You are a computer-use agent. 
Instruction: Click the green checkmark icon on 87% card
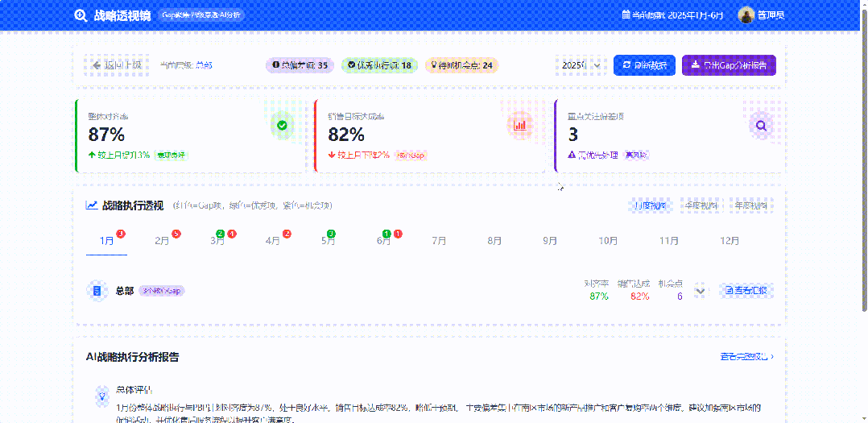[281, 125]
